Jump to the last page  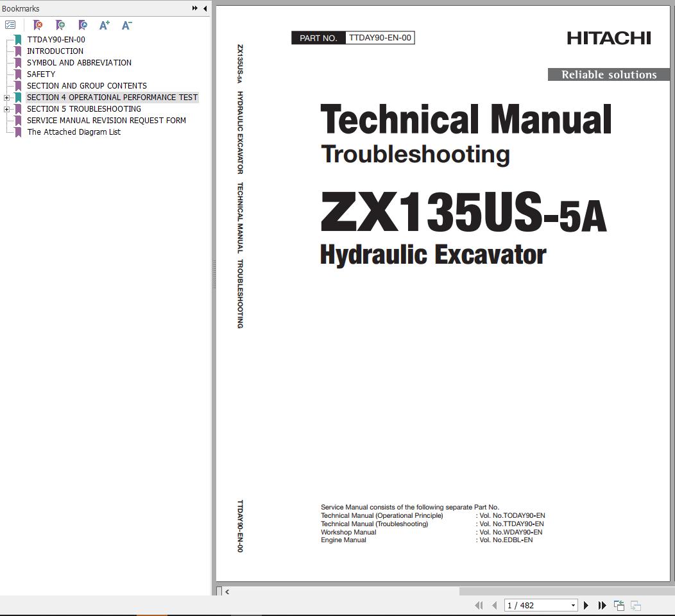tap(602, 605)
